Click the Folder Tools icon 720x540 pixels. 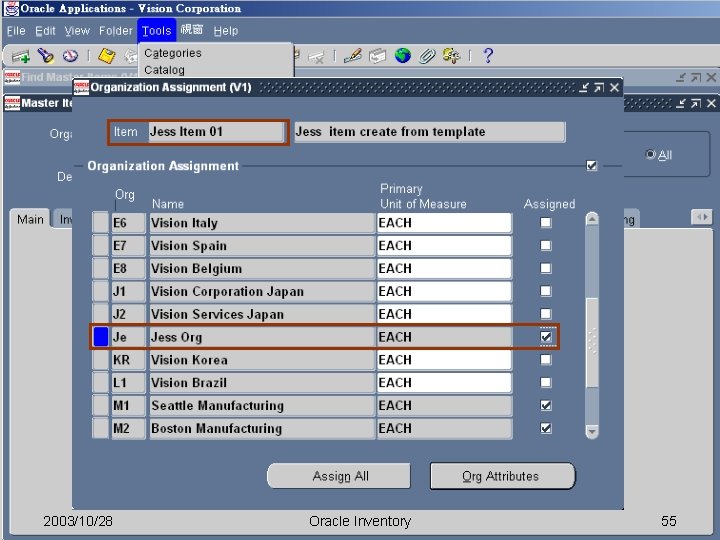pyautogui.click(x=451, y=56)
